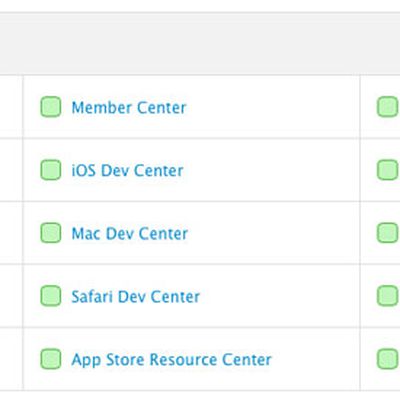Open the App Store Resource Center link
Image resolution: width=400 pixels, height=400 pixels.
click(172, 360)
